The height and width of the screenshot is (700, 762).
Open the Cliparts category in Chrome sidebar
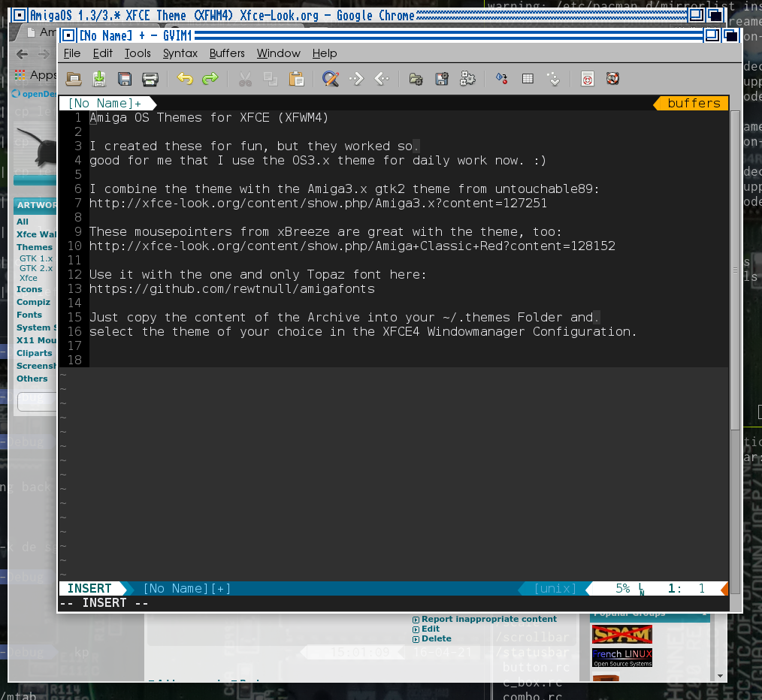click(34, 353)
